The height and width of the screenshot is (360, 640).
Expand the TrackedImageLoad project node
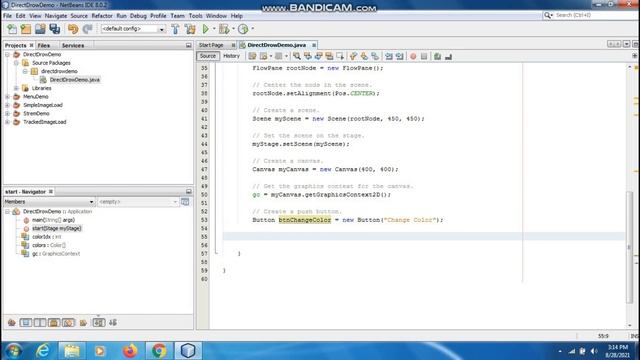pyautogui.click(x=7, y=122)
